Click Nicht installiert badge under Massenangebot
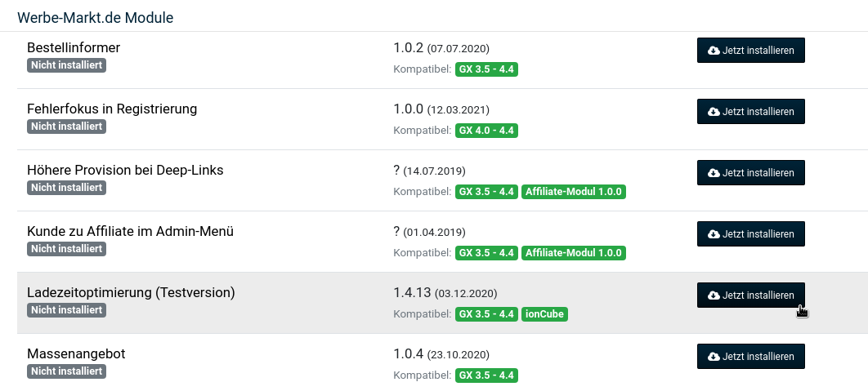Screen dimensions: 868x391 pyautogui.click(x=66, y=371)
